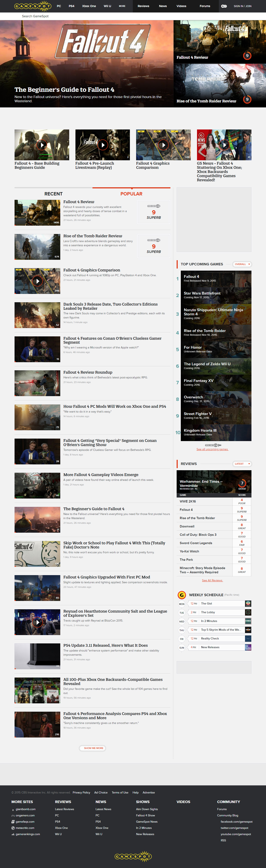Open the See all upcoming games link

[213, 449]
